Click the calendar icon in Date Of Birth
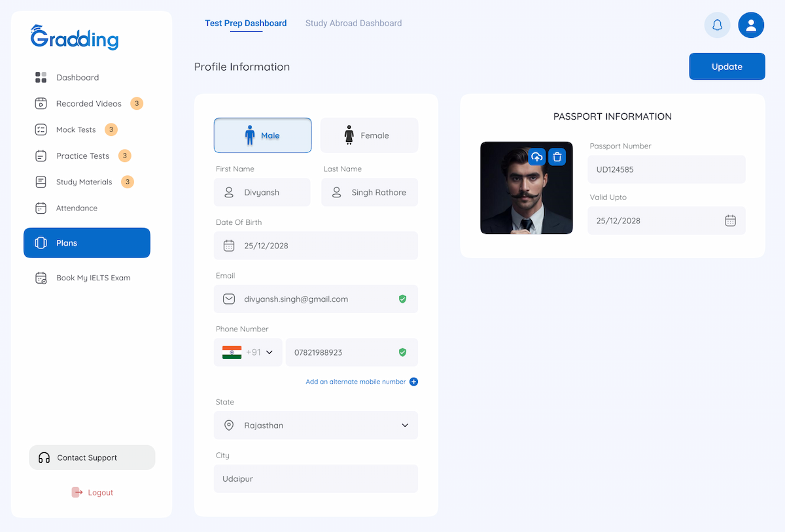The height and width of the screenshot is (532, 785). coord(229,246)
